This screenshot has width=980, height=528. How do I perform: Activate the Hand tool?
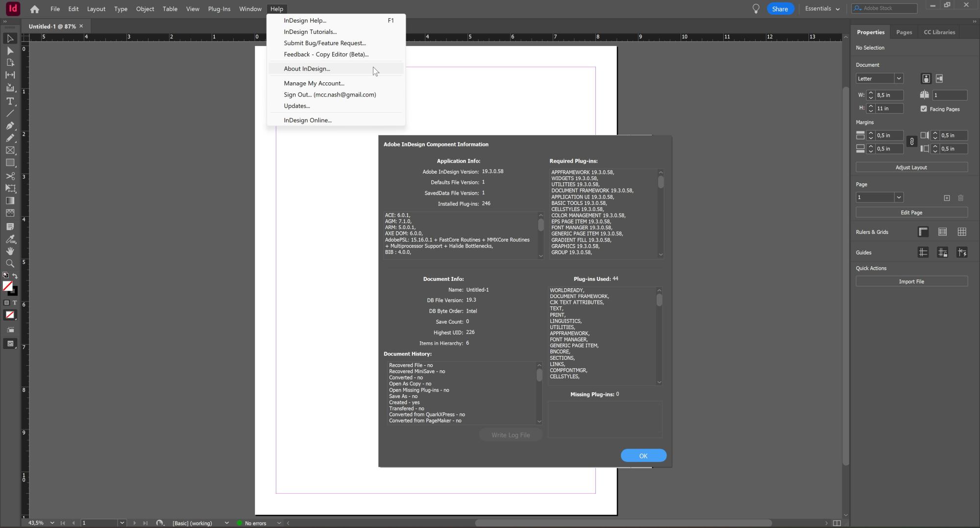coord(10,251)
